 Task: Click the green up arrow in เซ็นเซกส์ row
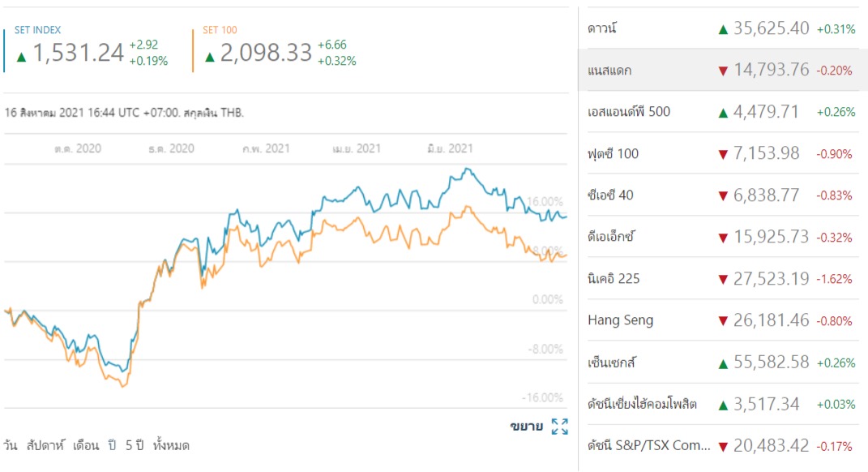tap(722, 364)
